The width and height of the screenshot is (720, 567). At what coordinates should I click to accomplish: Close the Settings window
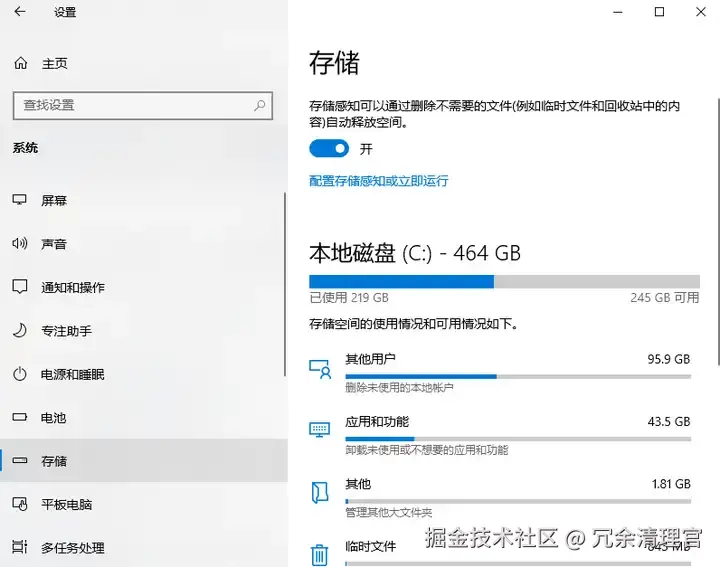[x=701, y=12]
